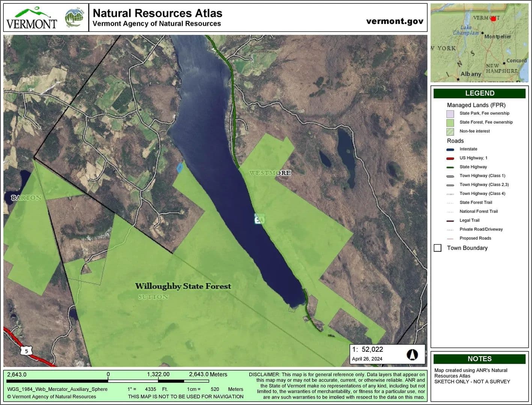
Task: Click the State Park, Fee ownership swatch
Action: coord(450,114)
